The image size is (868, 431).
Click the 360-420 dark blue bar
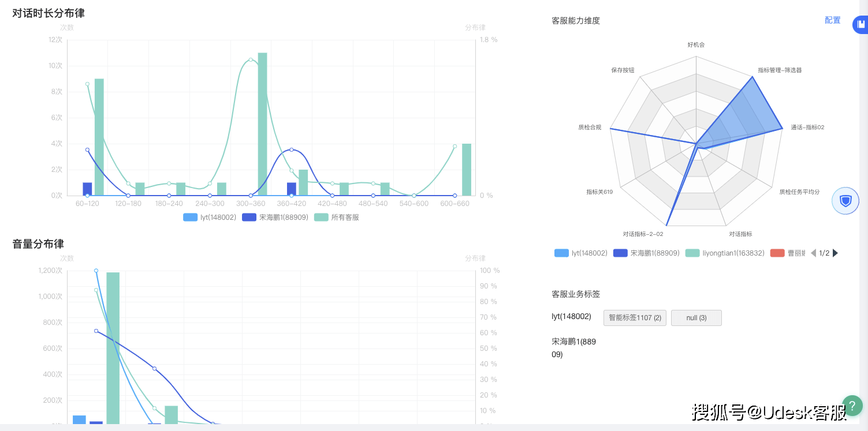coord(292,189)
